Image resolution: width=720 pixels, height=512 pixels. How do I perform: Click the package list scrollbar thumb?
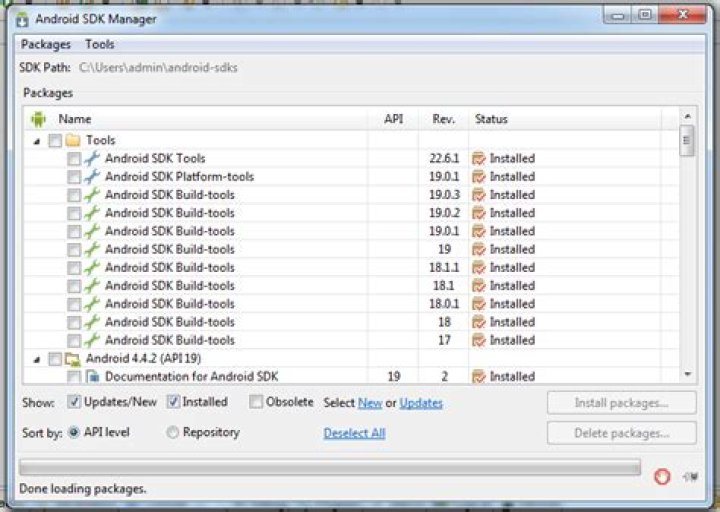(687, 141)
